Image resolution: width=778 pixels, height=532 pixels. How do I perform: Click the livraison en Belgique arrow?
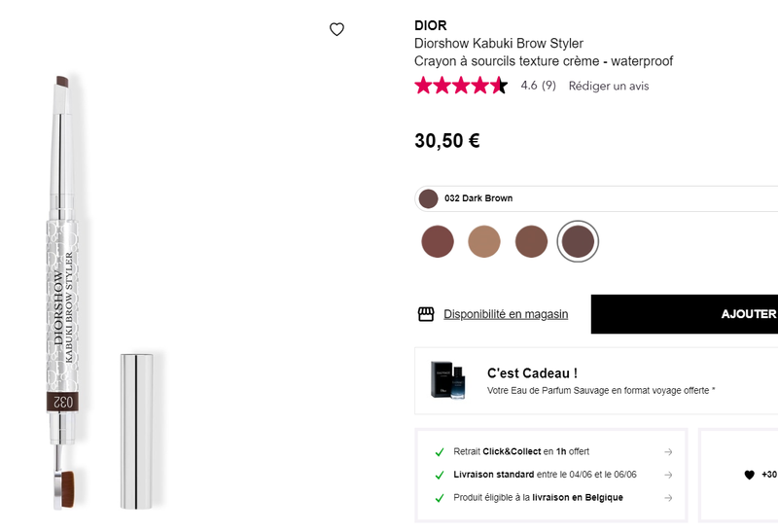point(668,498)
